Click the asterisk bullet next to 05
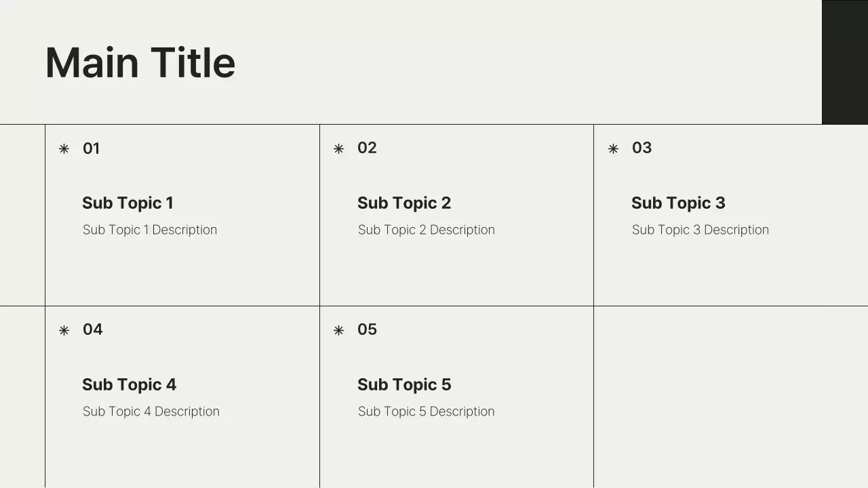 (338, 331)
